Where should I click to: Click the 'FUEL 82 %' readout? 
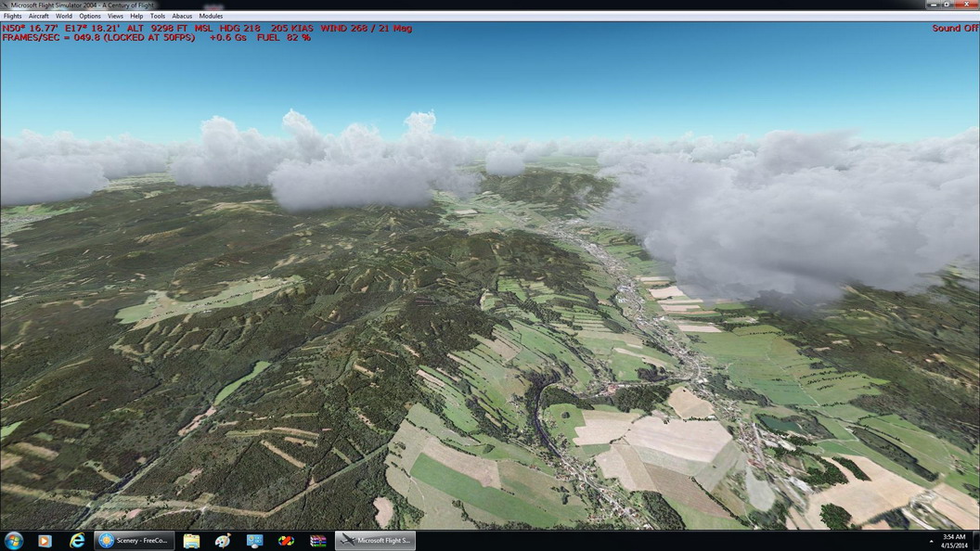(284, 37)
